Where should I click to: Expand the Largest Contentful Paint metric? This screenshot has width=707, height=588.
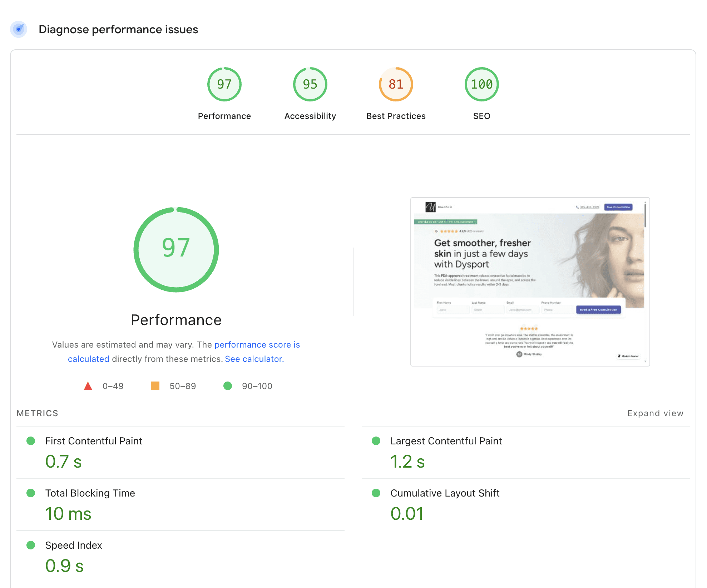tap(446, 441)
